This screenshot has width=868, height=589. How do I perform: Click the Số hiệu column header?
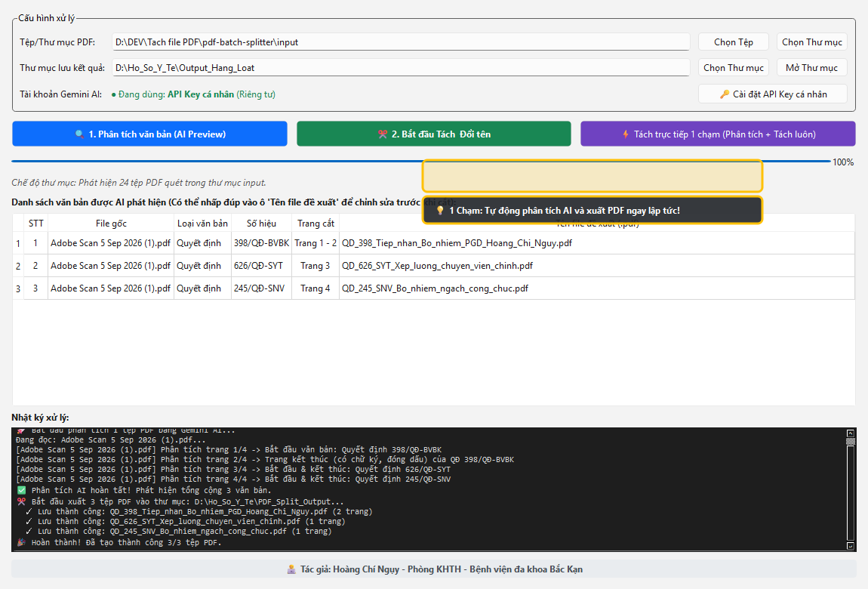pyautogui.click(x=261, y=223)
